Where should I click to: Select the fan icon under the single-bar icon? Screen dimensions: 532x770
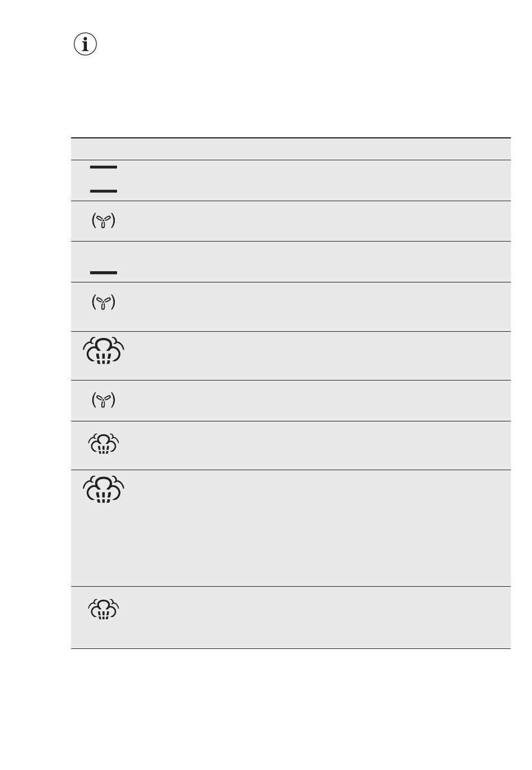click(104, 303)
